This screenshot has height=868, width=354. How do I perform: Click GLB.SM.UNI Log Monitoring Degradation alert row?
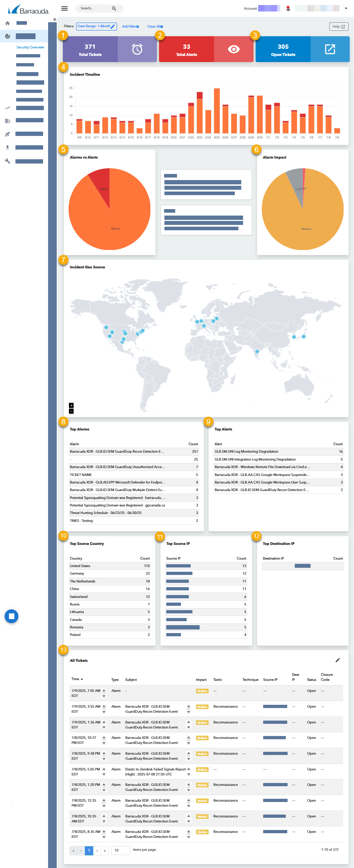pos(279,452)
